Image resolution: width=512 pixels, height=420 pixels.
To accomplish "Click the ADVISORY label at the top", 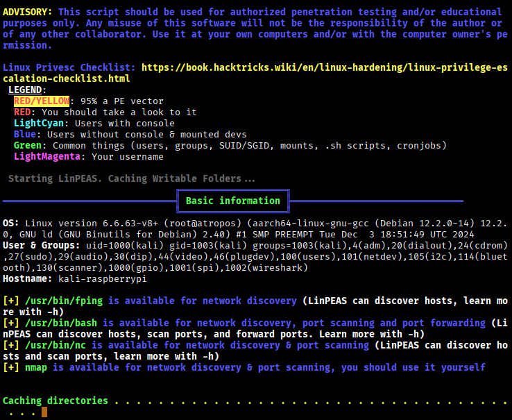I will [x=28, y=12].
